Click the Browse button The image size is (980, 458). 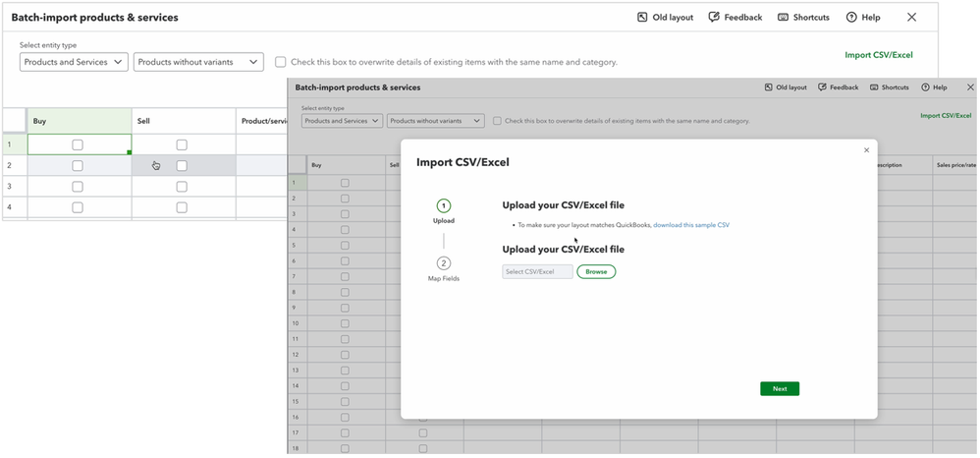click(x=596, y=271)
